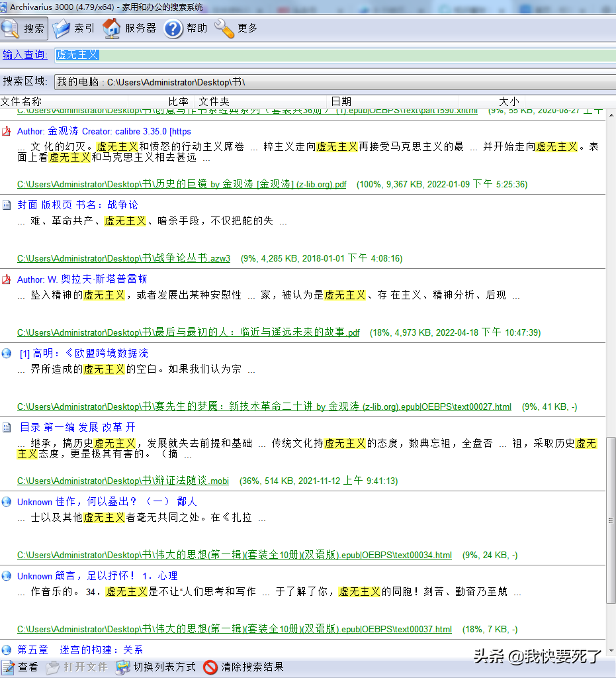This screenshot has height=678, width=616.
Task: Click the 清除搜索结果 red prohibition icon
Action: [x=210, y=667]
